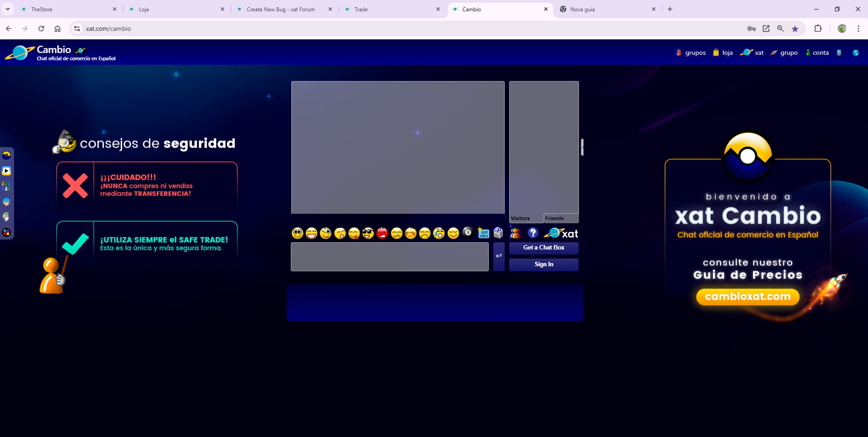
Task: Click the mobile phone icon in header
Action: click(x=839, y=53)
